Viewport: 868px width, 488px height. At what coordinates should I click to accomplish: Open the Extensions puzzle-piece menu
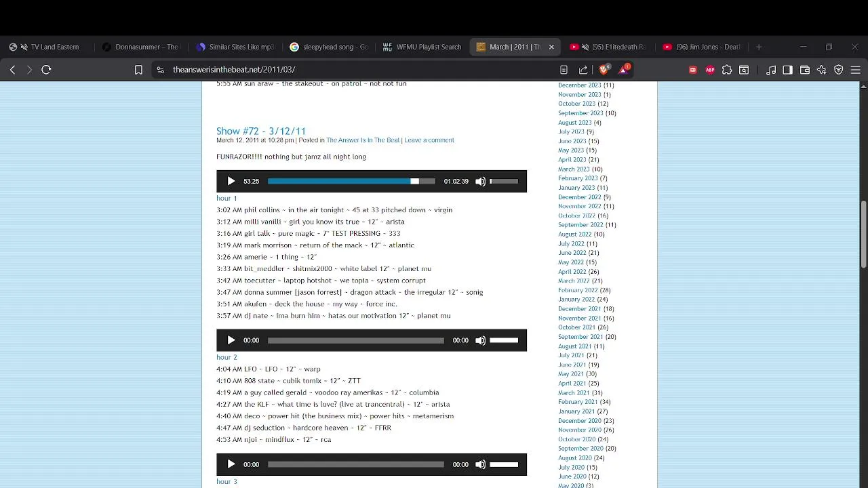click(x=727, y=70)
